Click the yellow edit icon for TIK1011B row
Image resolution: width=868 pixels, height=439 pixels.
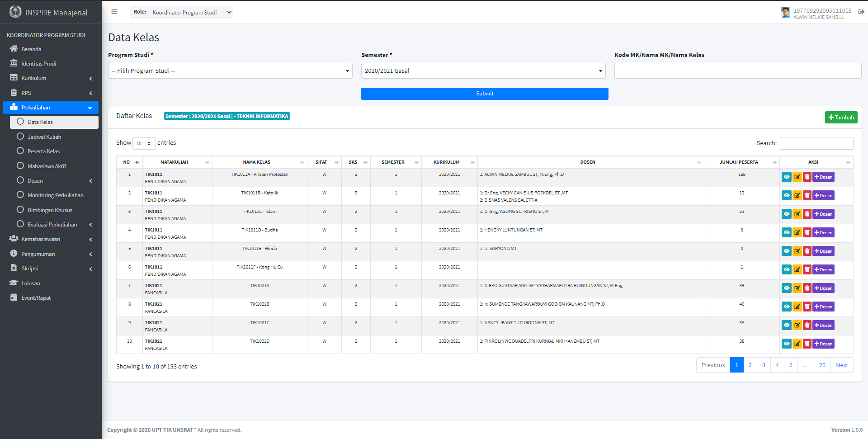797,196
